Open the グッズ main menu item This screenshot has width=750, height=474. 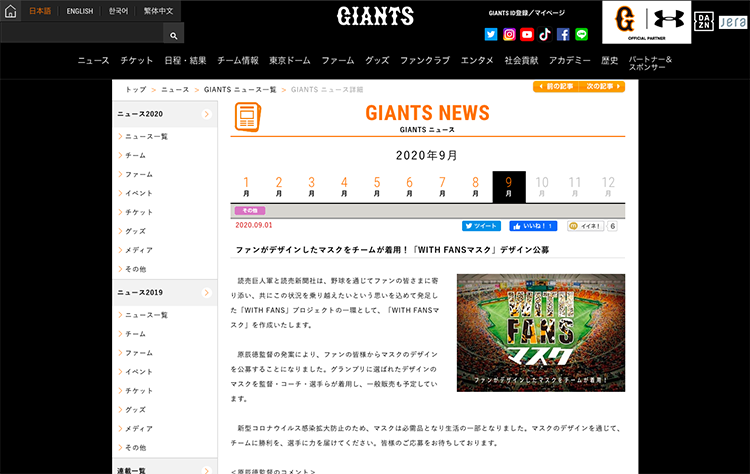(x=377, y=60)
